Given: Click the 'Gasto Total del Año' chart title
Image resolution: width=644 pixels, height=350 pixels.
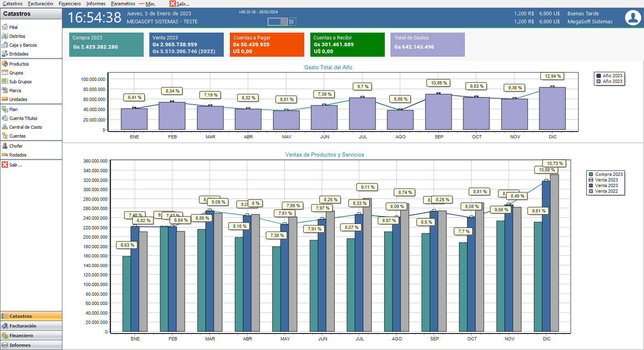Looking at the screenshot, I should coord(328,67).
